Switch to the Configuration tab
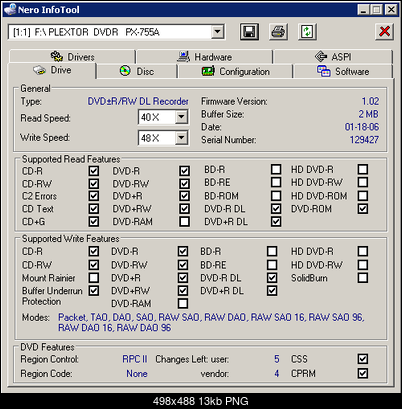The width and height of the screenshot is (402, 409). click(235, 71)
